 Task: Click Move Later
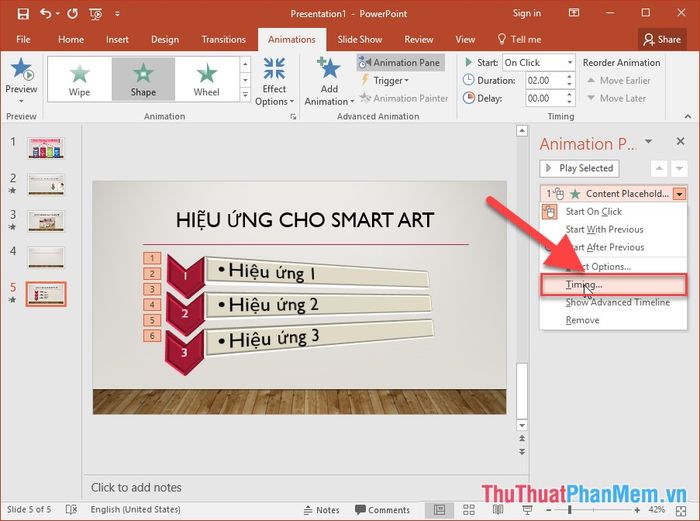pos(617,98)
